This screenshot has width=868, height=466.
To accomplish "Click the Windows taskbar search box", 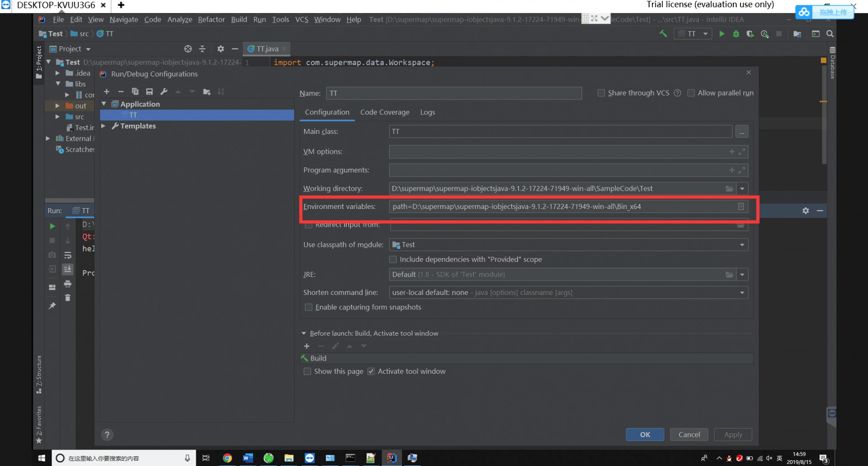I will 123,458.
